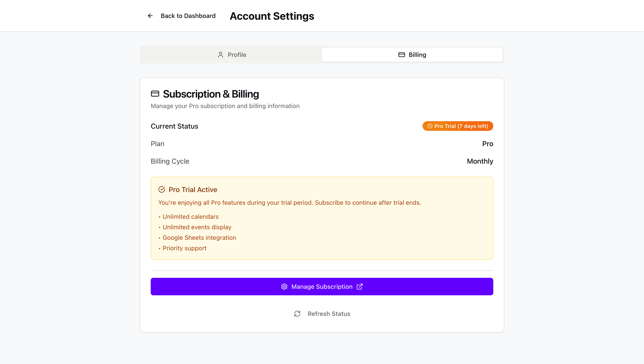Click the refresh icon beside Refresh Status

click(x=297, y=313)
